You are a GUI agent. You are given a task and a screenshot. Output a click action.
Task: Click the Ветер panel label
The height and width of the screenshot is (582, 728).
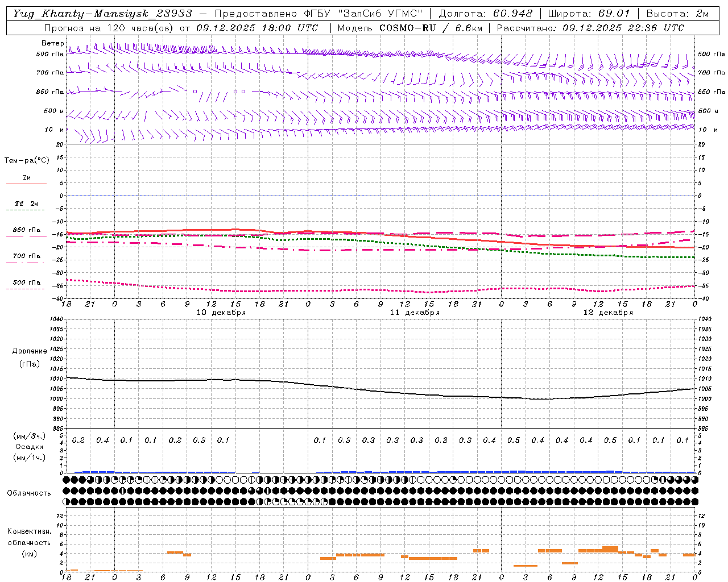point(52,43)
